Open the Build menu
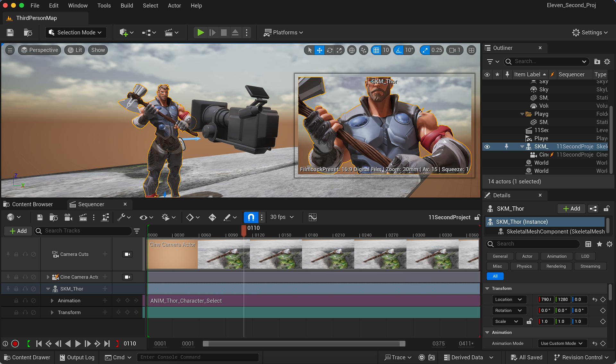This screenshot has width=616, height=364. pyautogui.click(x=127, y=5)
